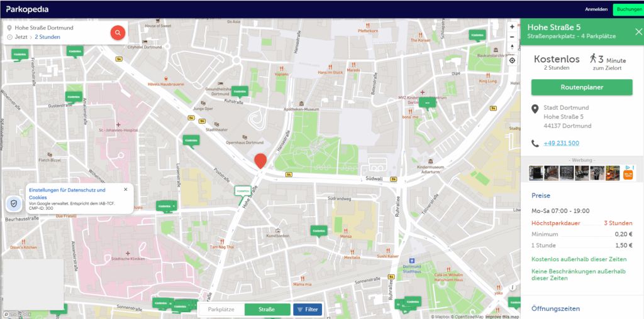The height and width of the screenshot is (319, 644).
Task: Zoom out the map with minus
Action: pyautogui.click(x=512, y=38)
